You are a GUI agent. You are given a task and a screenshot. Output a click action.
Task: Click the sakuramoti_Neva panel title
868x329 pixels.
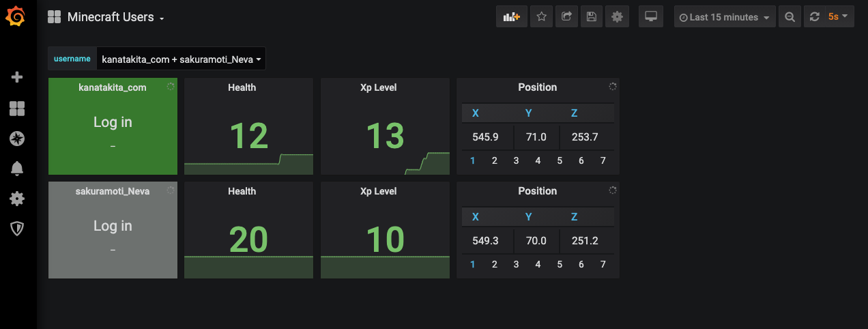(x=113, y=191)
